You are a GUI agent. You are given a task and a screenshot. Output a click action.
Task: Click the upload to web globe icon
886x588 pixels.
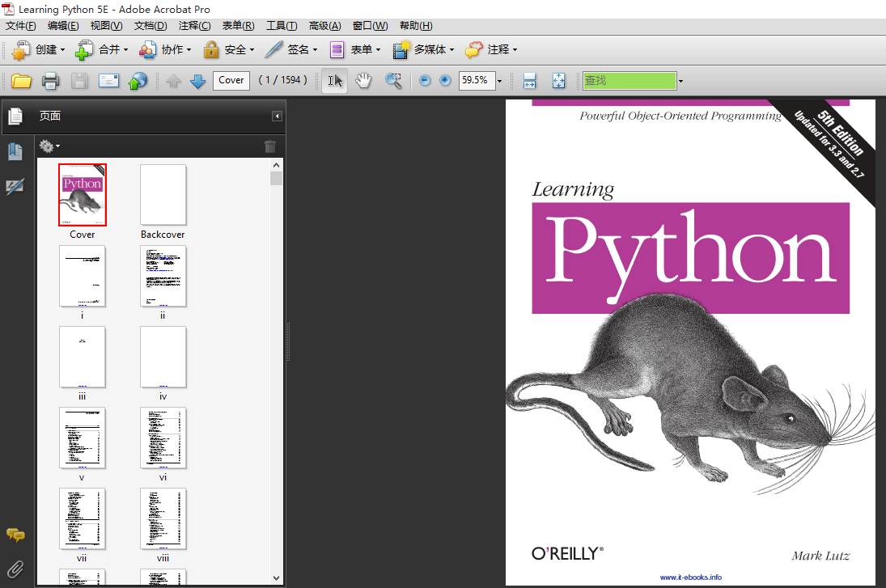[138, 81]
